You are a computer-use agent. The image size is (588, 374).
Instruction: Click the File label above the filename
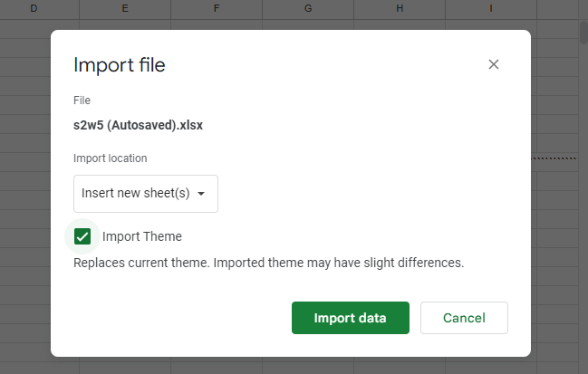(82, 101)
